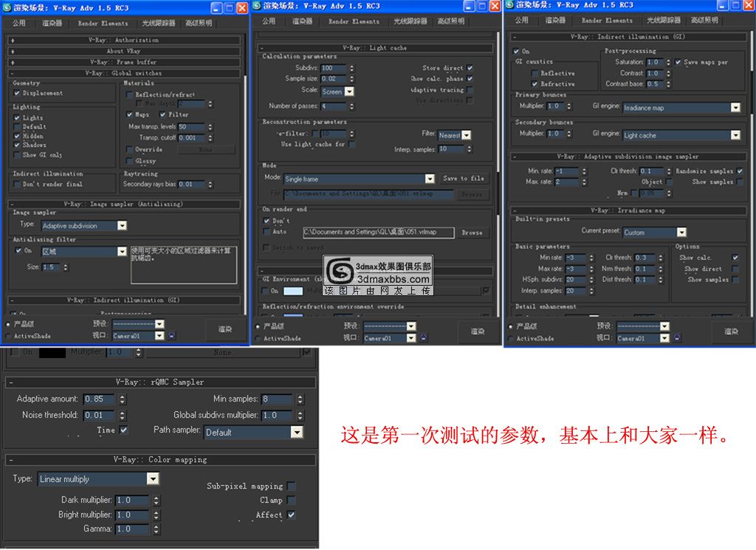Toggle the Time checkbox in rQMC Sampler
This screenshot has height=550, width=756.
(x=124, y=430)
